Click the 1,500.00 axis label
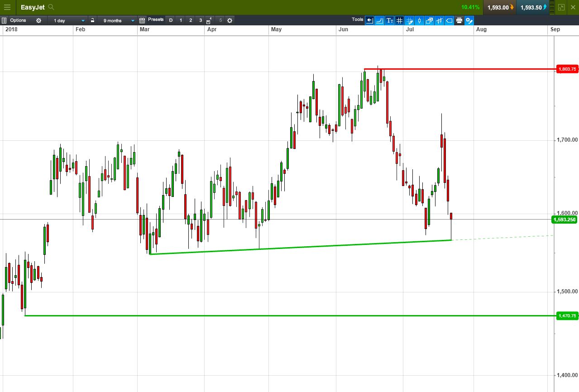The width and height of the screenshot is (579, 392). 567,292
